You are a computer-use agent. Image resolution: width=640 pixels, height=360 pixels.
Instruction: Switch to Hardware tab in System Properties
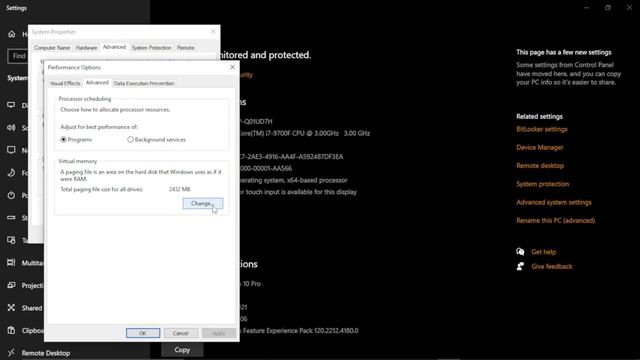click(87, 48)
